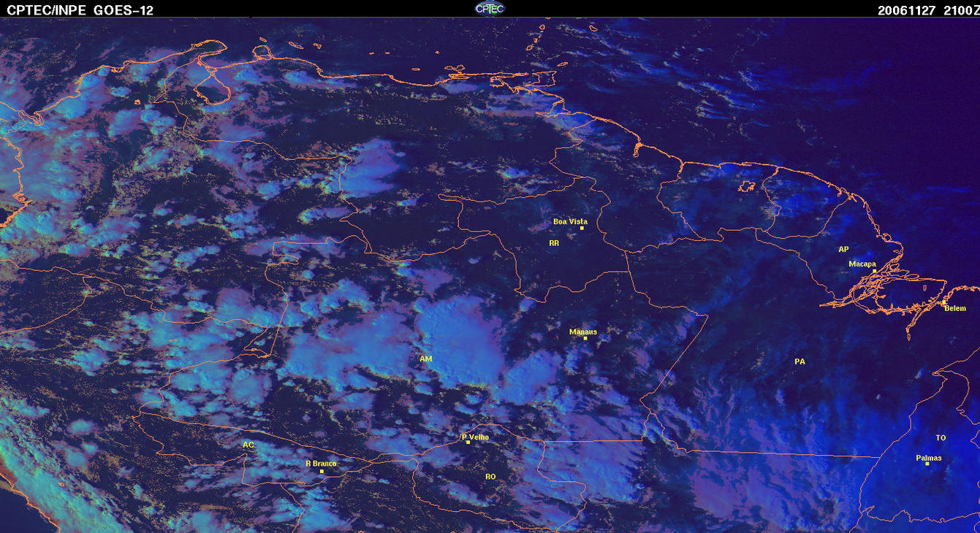Click the PA state label

coord(799,361)
